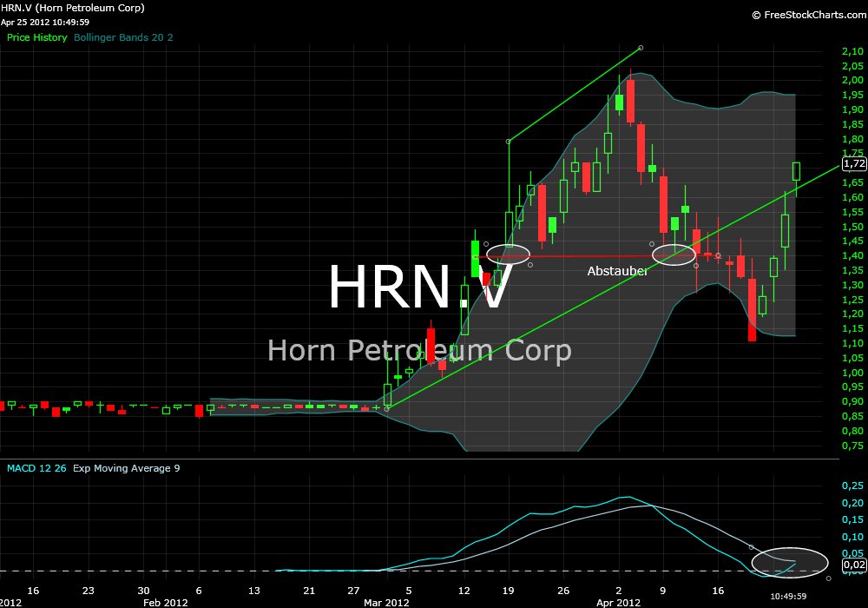Click the 1,10 price axis value

852,343
